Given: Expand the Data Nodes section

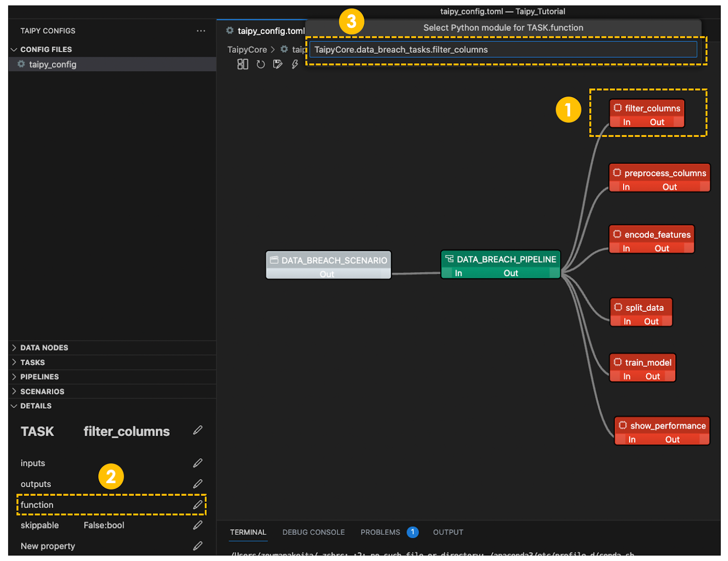Looking at the screenshot, I should tap(44, 348).
